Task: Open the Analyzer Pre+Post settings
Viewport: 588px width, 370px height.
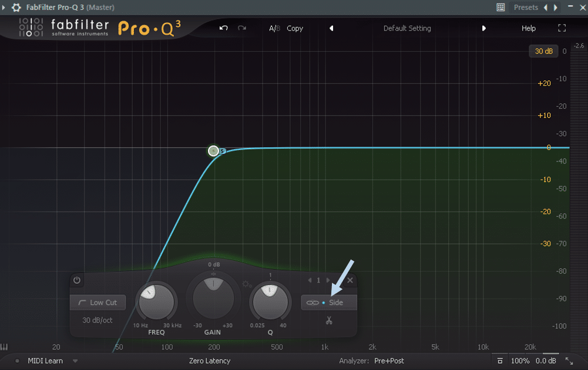Action: [389, 361]
